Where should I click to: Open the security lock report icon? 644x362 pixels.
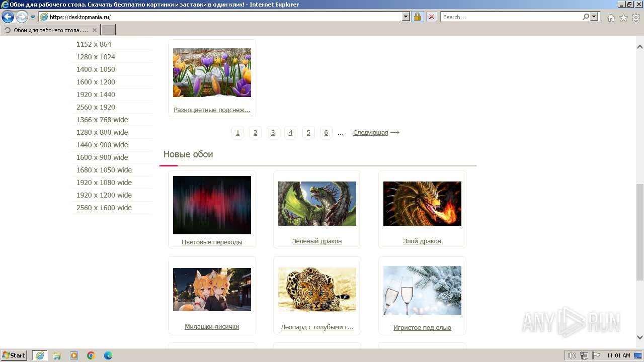(x=417, y=17)
